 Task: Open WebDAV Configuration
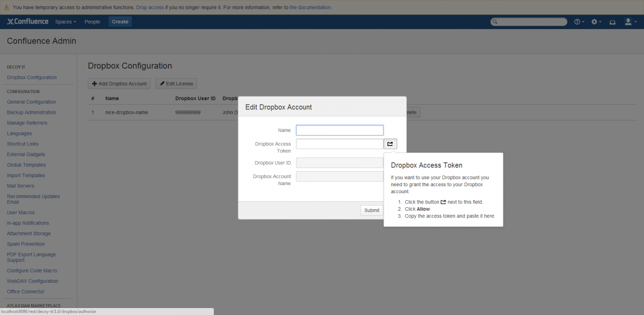tap(32, 281)
